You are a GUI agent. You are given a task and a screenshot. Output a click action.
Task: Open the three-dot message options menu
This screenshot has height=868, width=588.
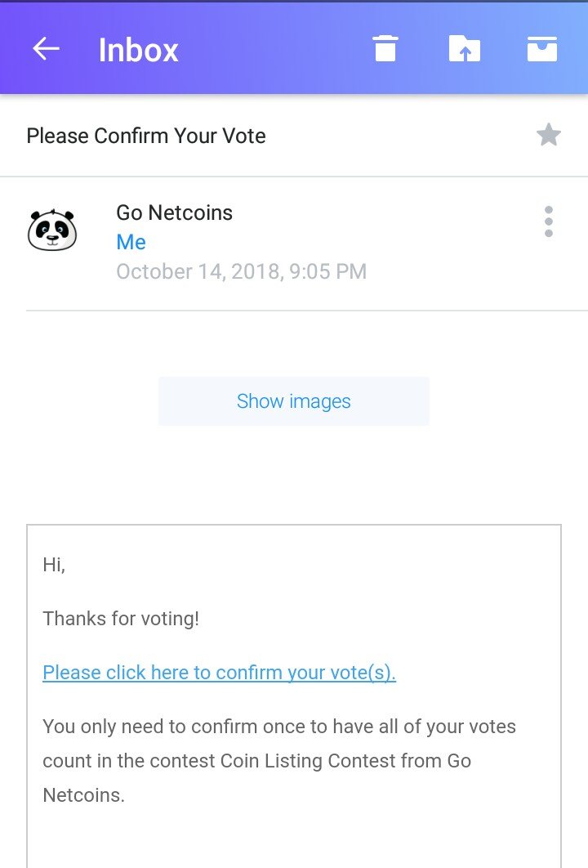(549, 221)
